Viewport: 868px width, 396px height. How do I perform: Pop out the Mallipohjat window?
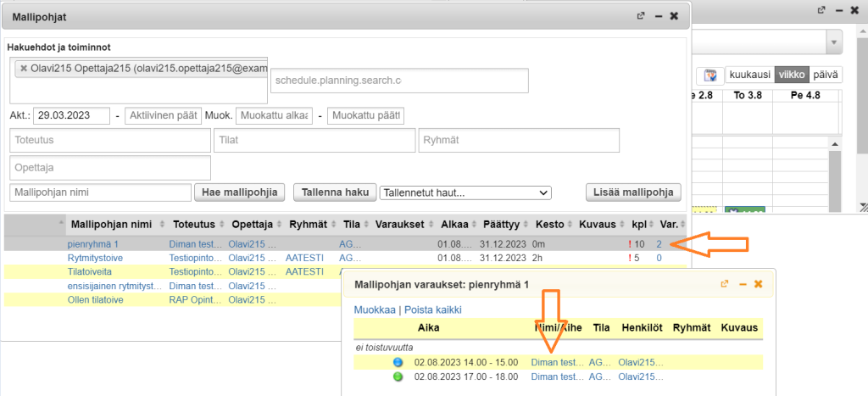click(642, 15)
